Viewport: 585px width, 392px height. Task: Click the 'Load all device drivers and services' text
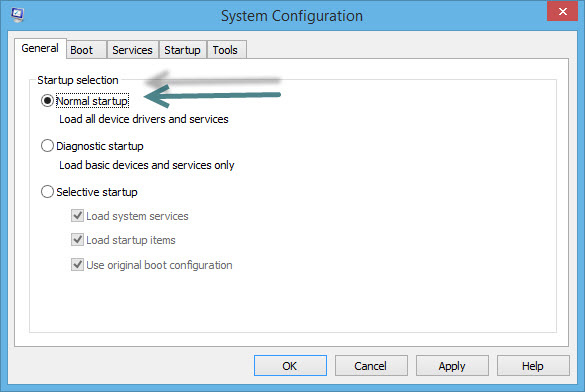click(x=144, y=119)
